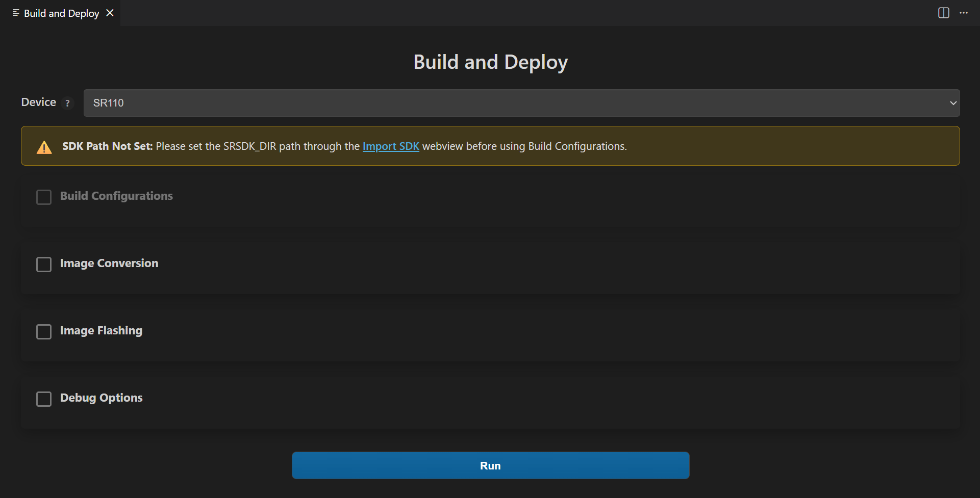Image resolution: width=980 pixels, height=498 pixels.
Task: Select the Build and Deploy tab title
Action: (x=61, y=13)
